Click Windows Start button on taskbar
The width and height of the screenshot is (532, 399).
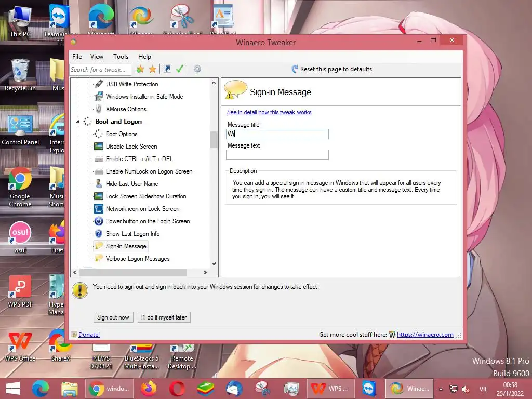(x=13, y=389)
